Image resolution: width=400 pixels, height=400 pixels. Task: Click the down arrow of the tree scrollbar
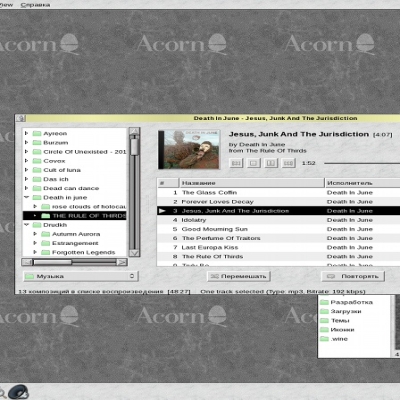[134, 253]
